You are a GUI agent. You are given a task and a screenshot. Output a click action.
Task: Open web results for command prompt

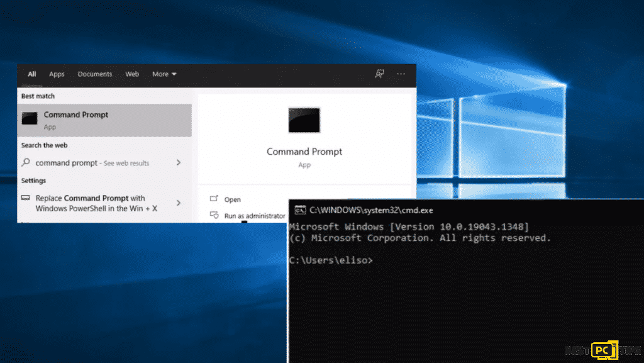[104, 163]
